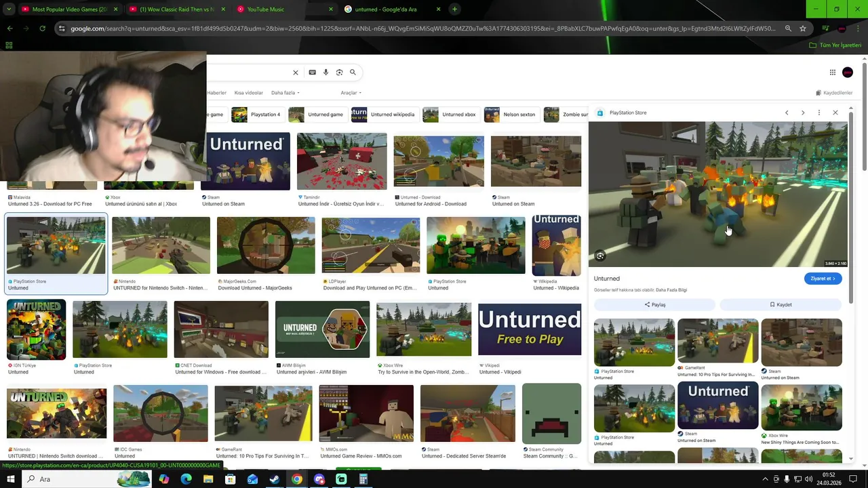Open File Explorer from the taskbar

click(x=208, y=479)
